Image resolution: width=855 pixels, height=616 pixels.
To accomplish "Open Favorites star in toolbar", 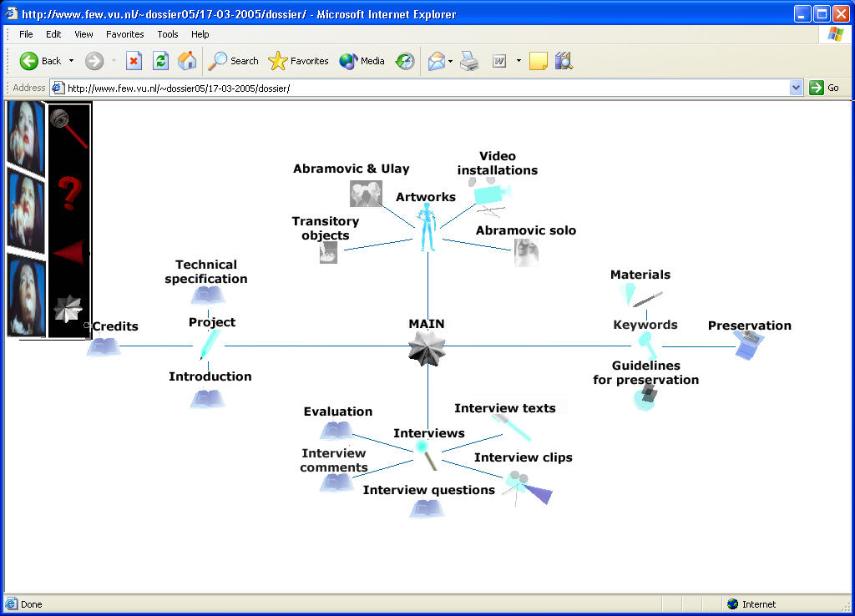I will pyautogui.click(x=298, y=61).
